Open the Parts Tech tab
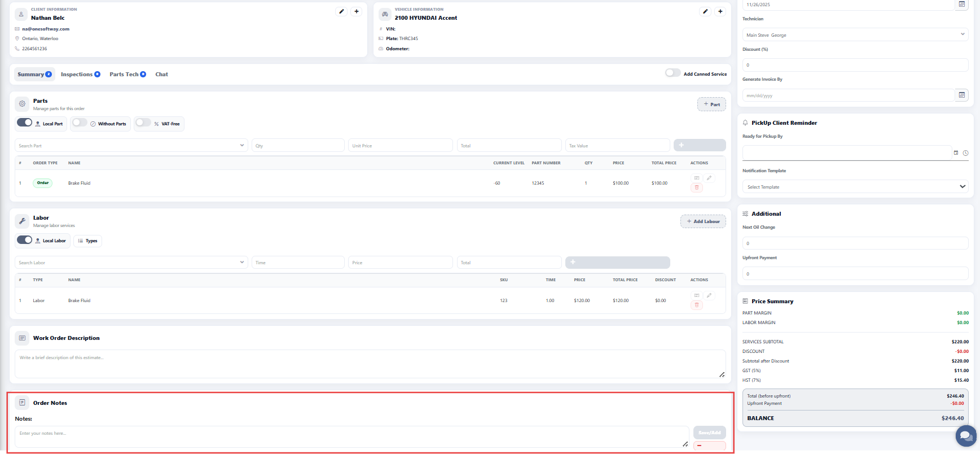 coord(128,75)
